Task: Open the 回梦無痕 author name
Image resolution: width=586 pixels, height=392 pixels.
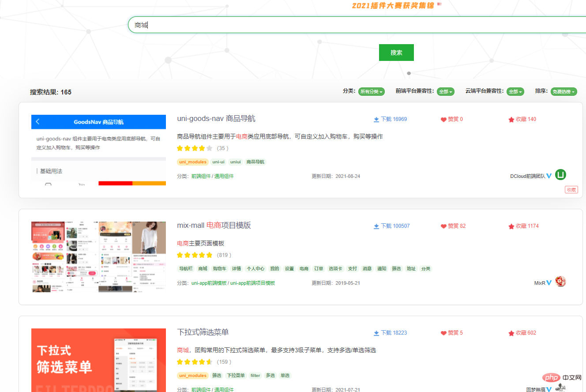Action: coord(536,390)
